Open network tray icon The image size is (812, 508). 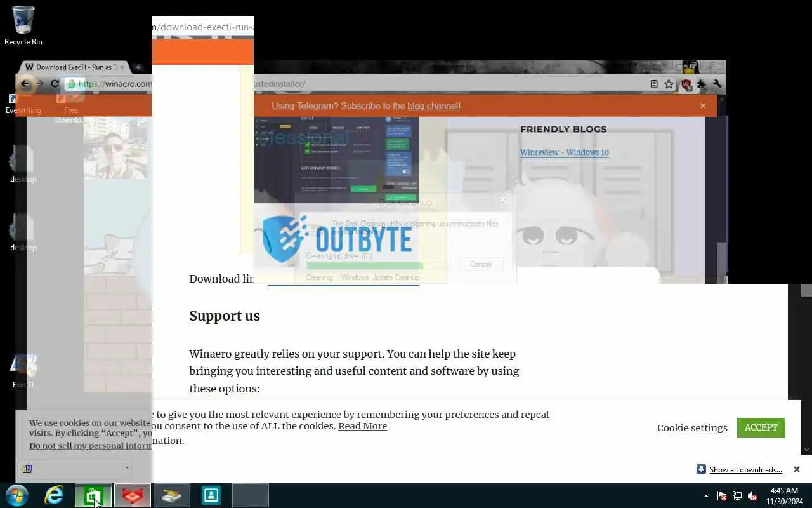coord(737,496)
